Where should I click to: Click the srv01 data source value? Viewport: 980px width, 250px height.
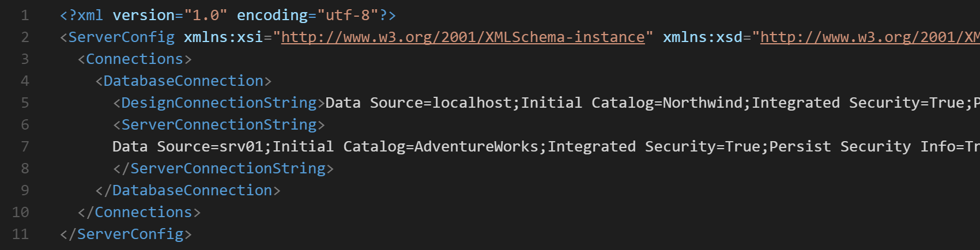241,147
